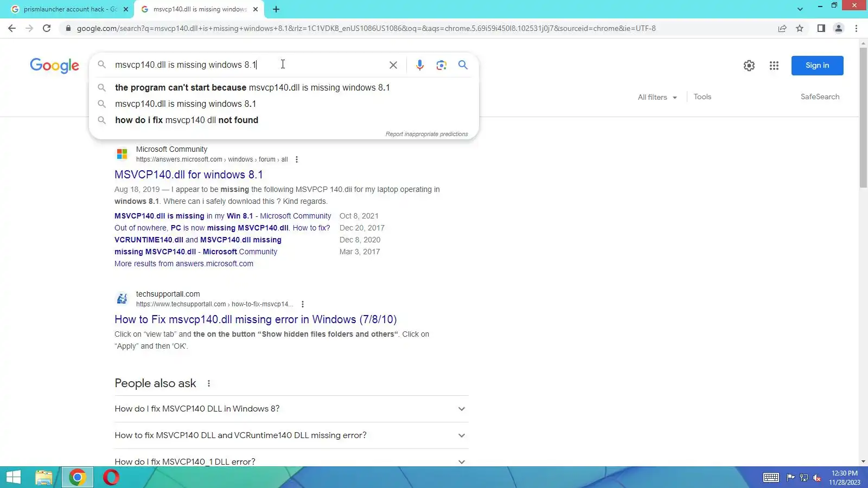Click Chrome icon in taskbar

click(x=78, y=477)
